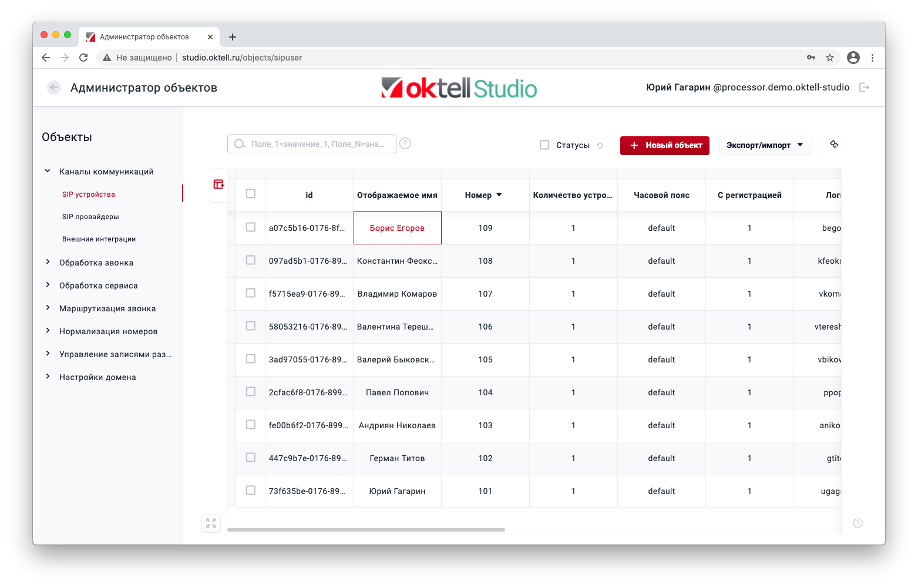
Task: Expand the Управление записями раз… section
Action: [48, 354]
